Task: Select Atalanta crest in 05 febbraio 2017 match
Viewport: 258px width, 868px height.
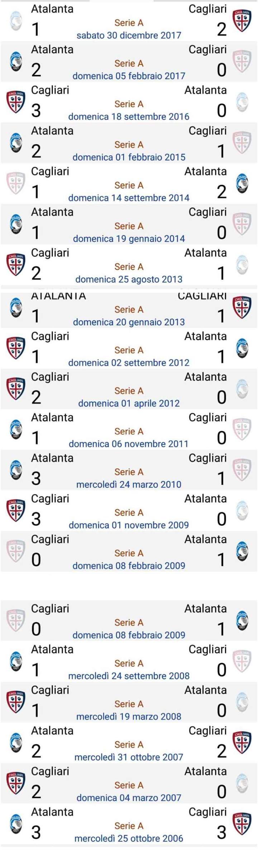Action: [16, 62]
